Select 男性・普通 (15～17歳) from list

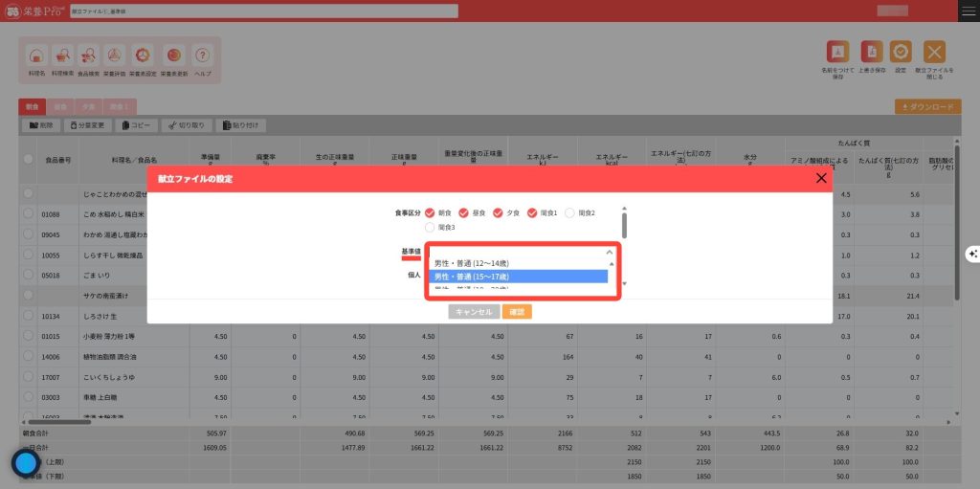click(517, 276)
